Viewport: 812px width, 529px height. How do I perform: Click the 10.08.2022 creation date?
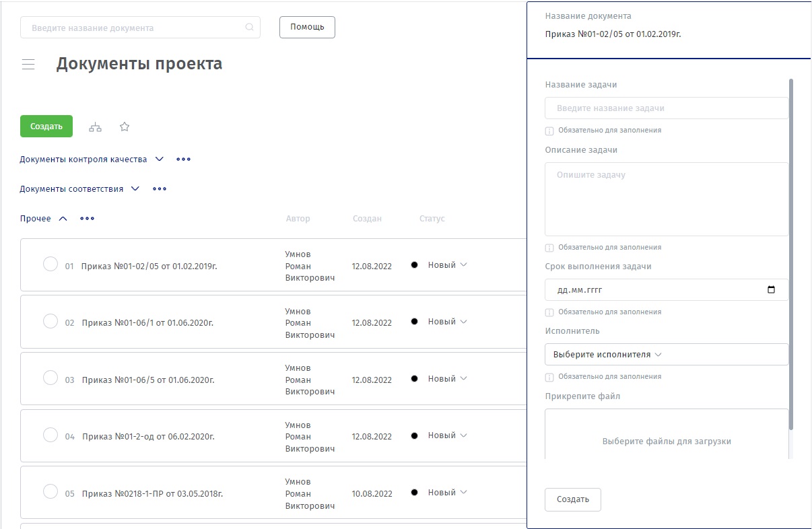[x=372, y=494]
